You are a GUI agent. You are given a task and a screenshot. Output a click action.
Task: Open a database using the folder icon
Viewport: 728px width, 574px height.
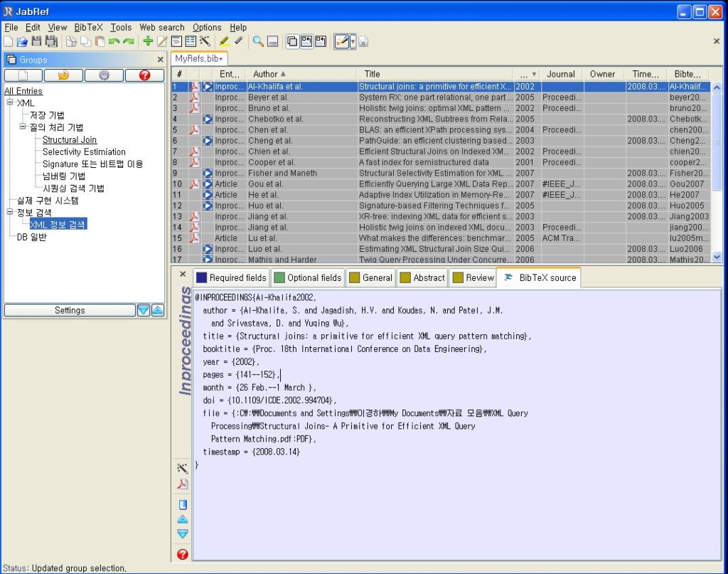click(22, 42)
